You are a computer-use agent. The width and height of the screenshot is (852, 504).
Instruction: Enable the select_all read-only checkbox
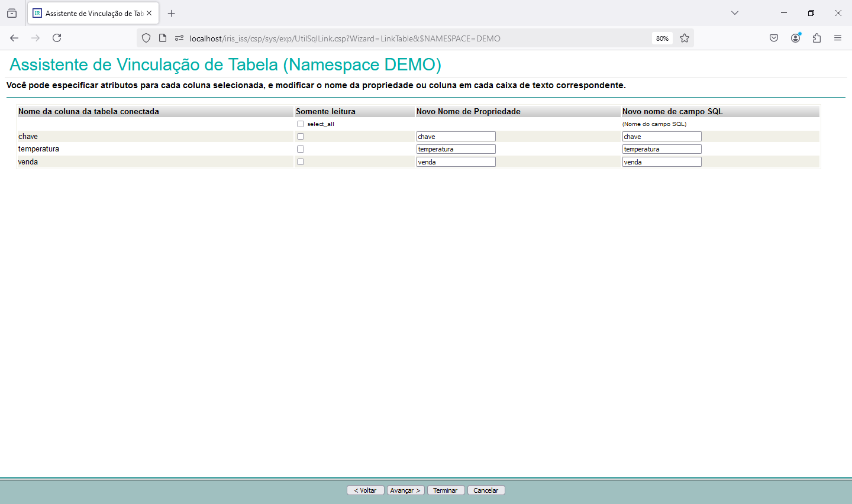point(301,124)
